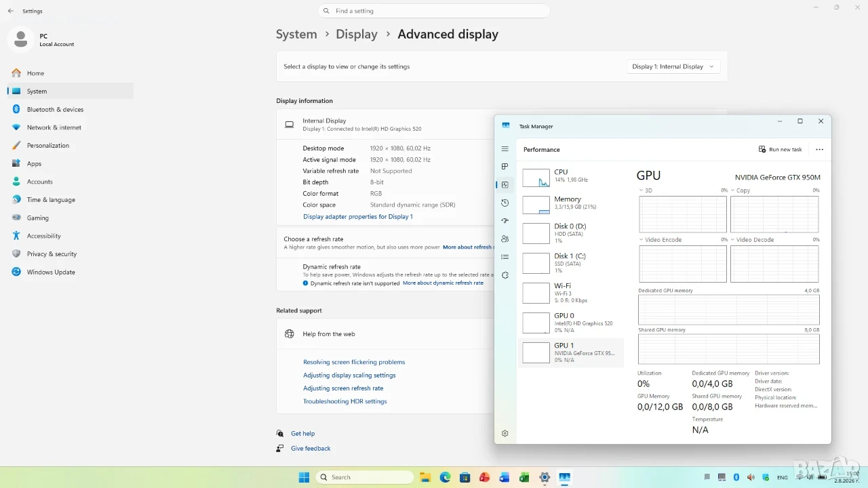Open Task Manager settings gear

click(505, 434)
